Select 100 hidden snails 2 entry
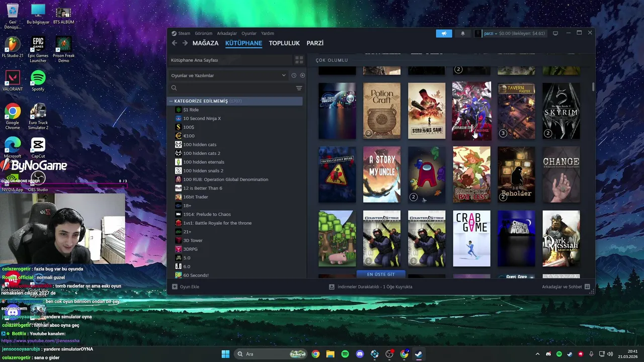644x362 pixels. coord(203,170)
